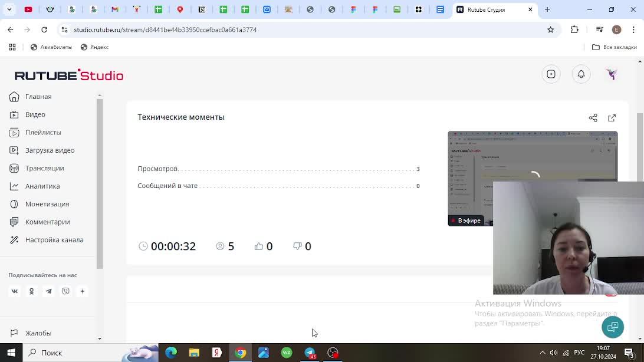Screen dimensions: 644x362
Task: Open Все закладки folder
Action: [x=615, y=47]
